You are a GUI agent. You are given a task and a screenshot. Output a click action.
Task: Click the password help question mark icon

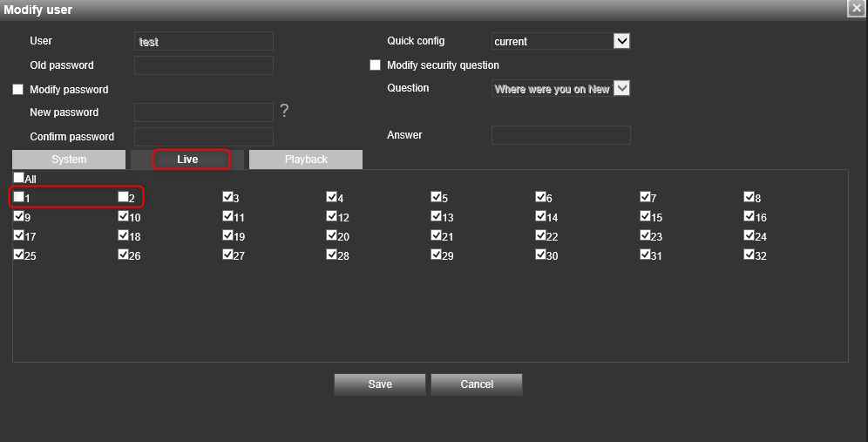pos(284,112)
